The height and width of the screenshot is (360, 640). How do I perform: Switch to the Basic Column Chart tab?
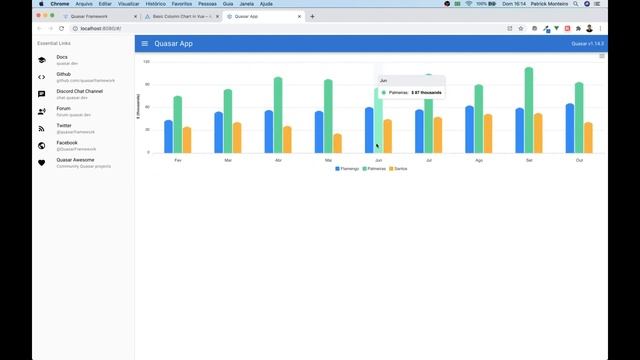[181, 17]
